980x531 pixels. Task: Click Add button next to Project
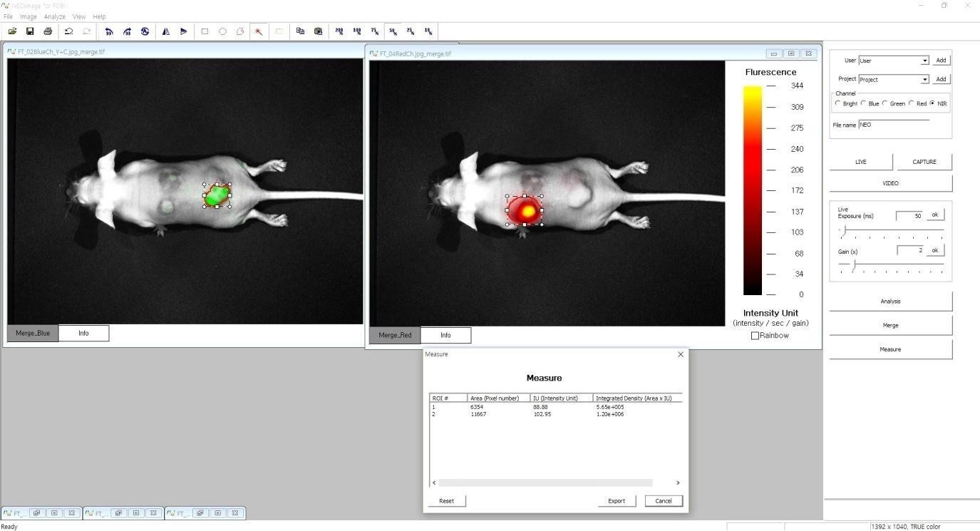click(941, 79)
